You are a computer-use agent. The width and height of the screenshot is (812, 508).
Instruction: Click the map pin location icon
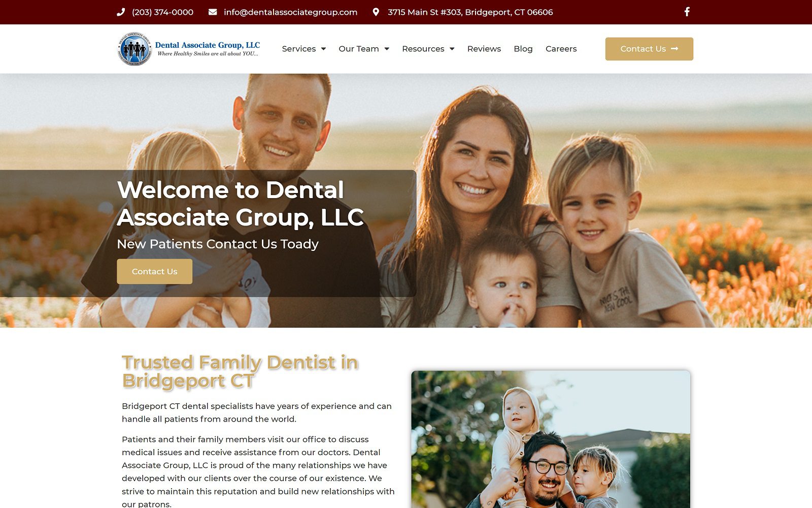pyautogui.click(x=376, y=12)
